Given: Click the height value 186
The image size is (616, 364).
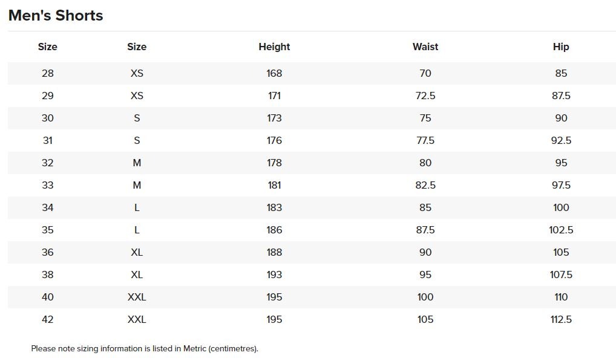Looking at the screenshot, I should coord(274,230).
